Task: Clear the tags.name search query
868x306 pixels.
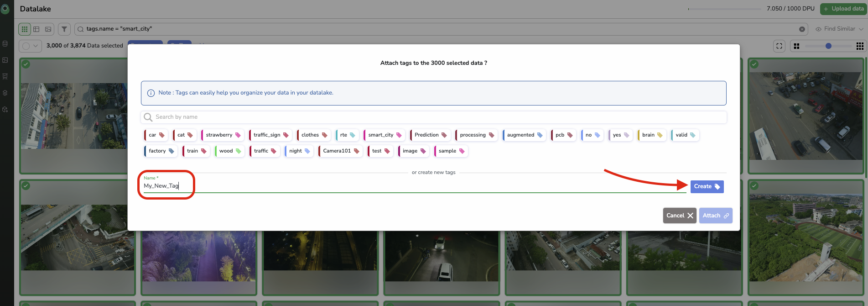Action: click(x=802, y=29)
